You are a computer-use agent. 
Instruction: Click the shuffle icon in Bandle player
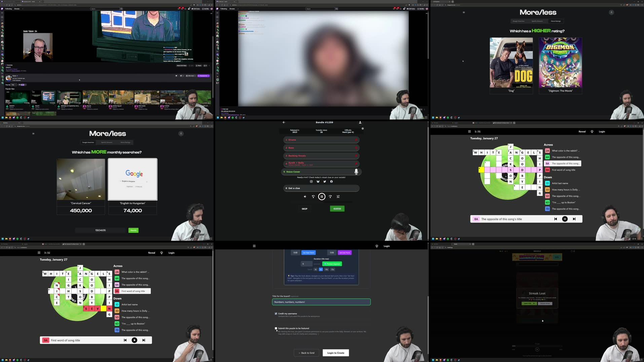[338, 196]
